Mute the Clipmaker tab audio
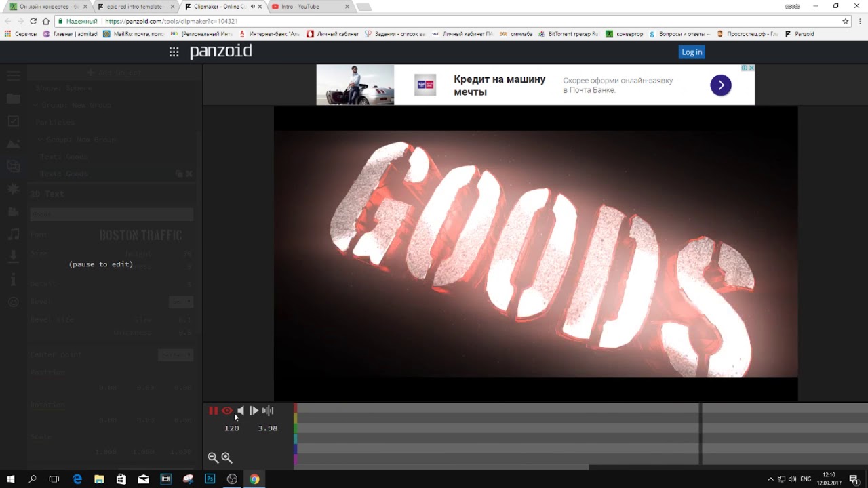Viewport: 868px width, 488px height. click(x=253, y=7)
